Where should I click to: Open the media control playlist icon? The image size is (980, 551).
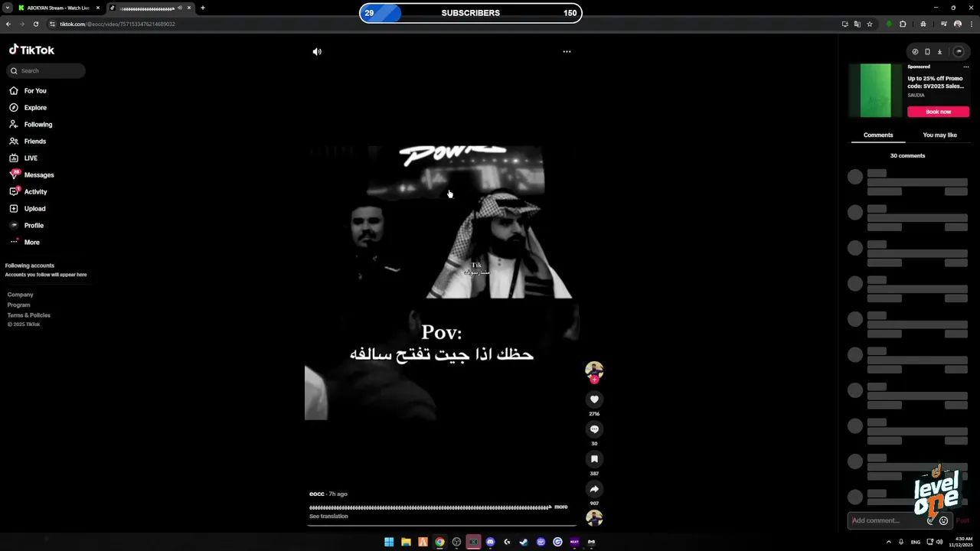coord(944,24)
